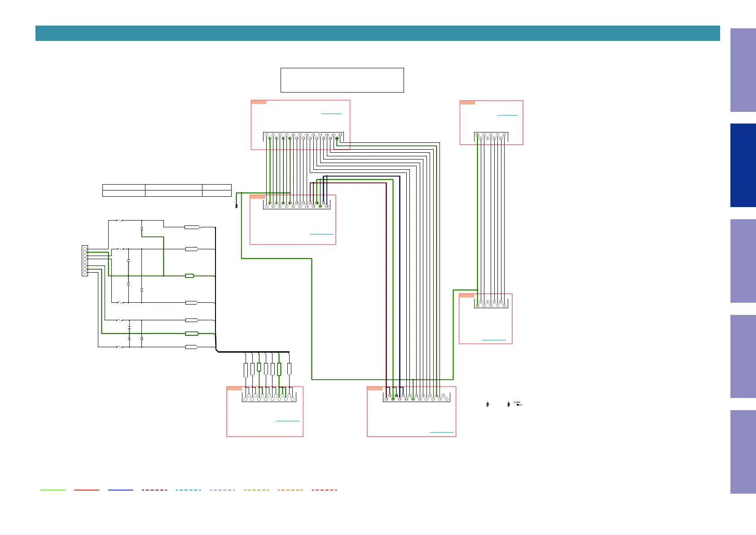Click green pin 11 on the bottom 20-pin connector
756x535 pixels.
point(413,399)
